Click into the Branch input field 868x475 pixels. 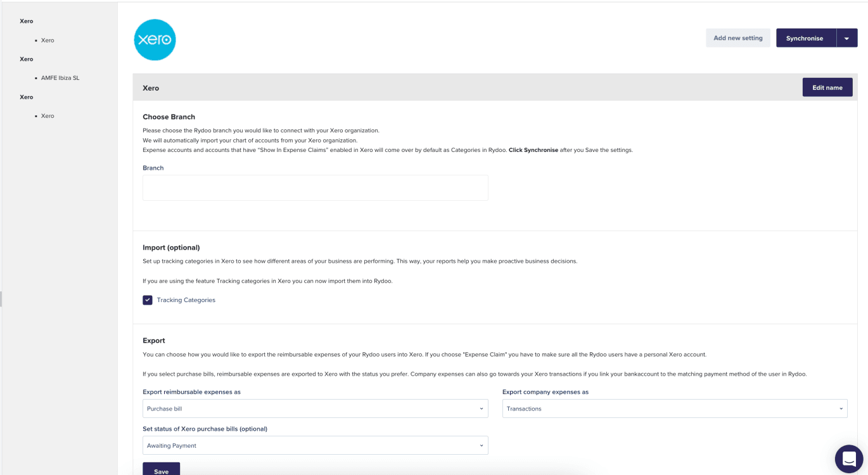pos(315,188)
